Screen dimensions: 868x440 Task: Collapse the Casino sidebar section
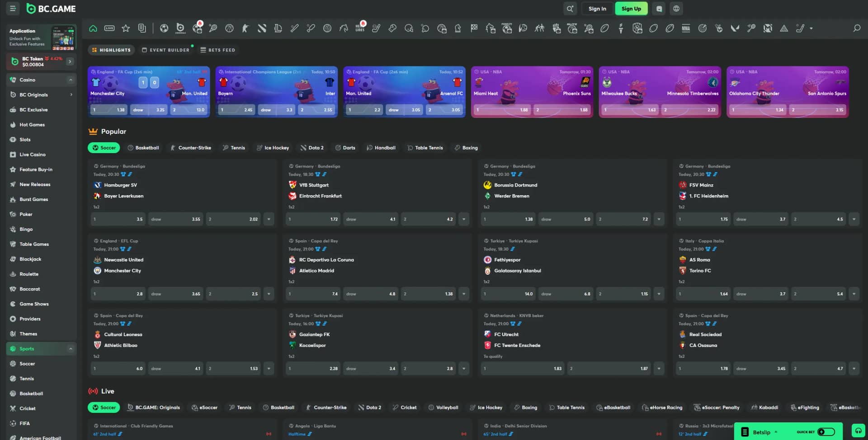point(71,80)
